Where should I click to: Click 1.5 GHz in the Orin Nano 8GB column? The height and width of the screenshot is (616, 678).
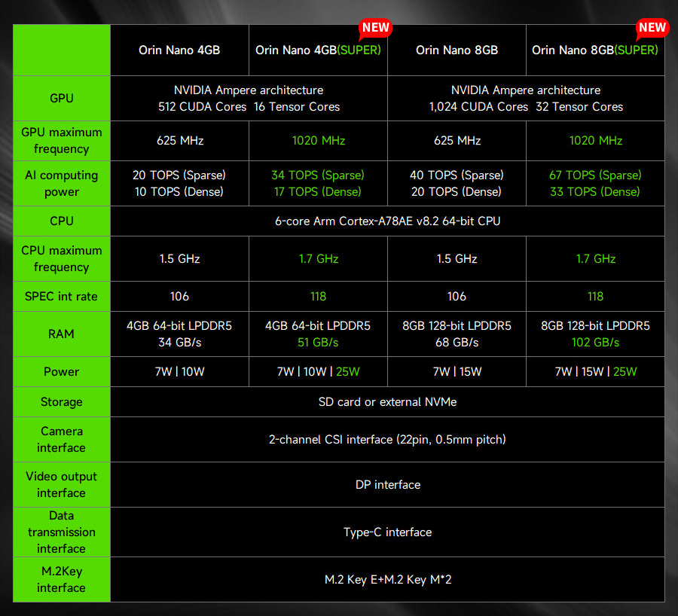457,258
